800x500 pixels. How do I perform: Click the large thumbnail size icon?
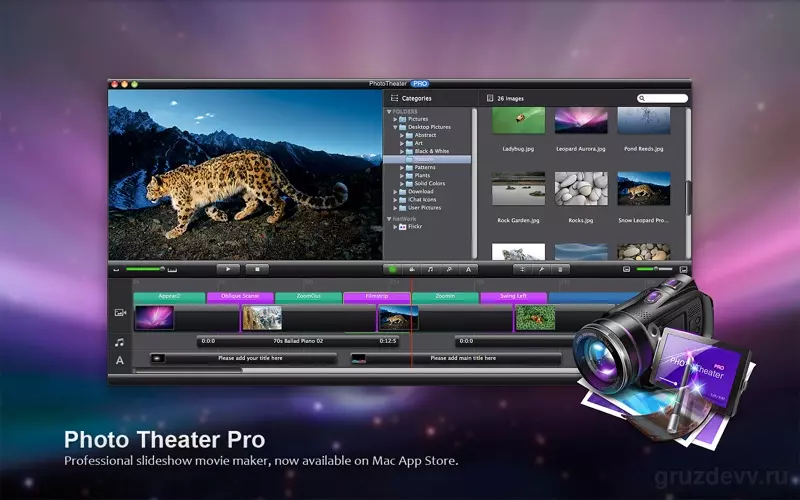pyautogui.click(x=684, y=269)
